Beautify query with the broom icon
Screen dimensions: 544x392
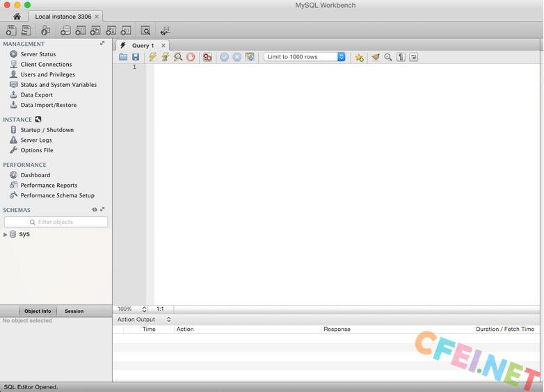pyautogui.click(x=376, y=57)
